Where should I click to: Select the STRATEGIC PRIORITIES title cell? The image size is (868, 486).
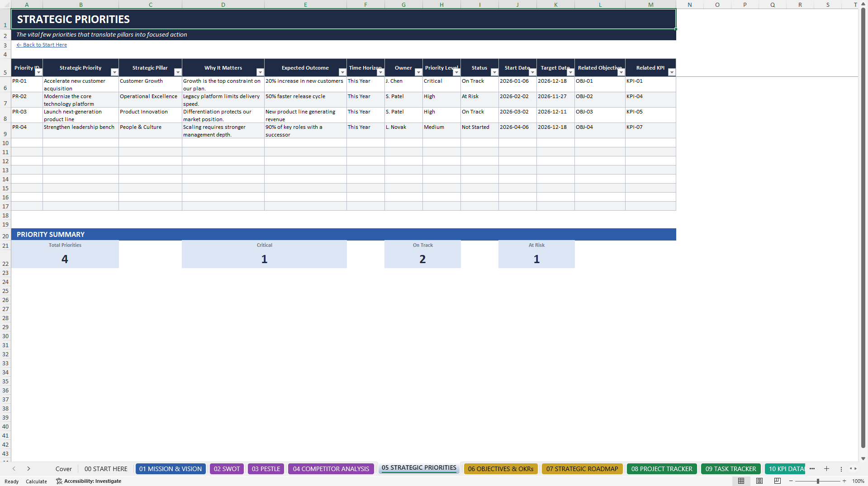(x=343, y=19)
